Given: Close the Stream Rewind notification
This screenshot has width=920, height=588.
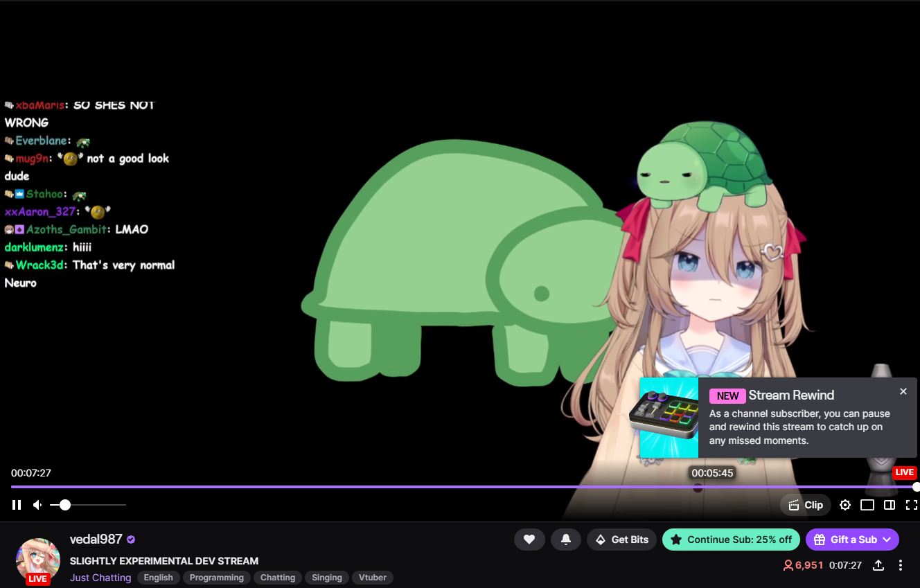Looking at the screenshot, I should click(x=903, y=391).
